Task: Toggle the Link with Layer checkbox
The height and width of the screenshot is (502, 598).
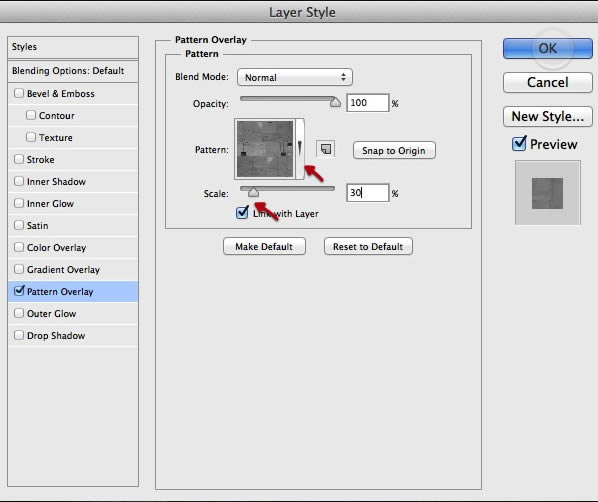Action: pyautogui.click(x=242, y=212)
